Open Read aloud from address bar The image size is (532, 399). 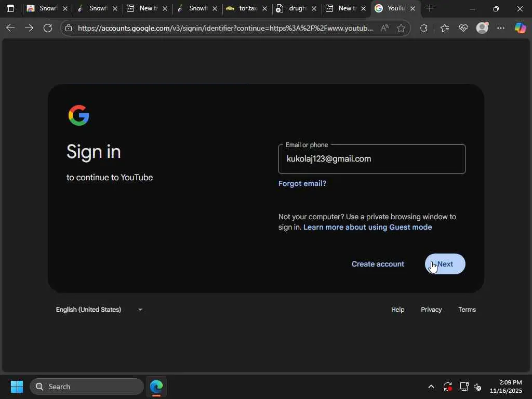coord(384,28)
